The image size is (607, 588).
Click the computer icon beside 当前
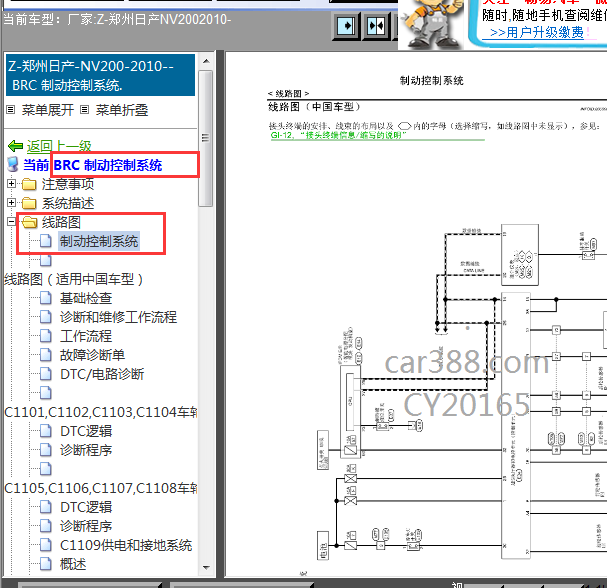point(13,164)
